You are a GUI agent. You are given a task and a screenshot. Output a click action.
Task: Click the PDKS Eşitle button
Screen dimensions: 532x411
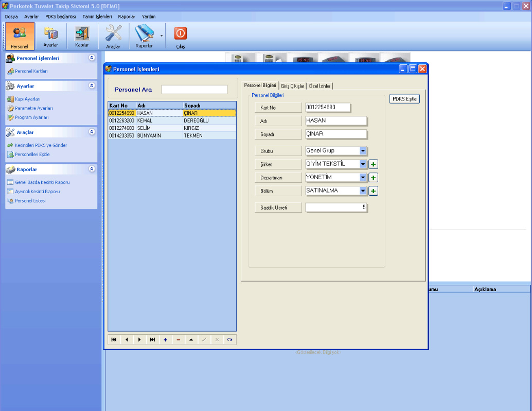pyautogui.click(x=404, y=99)
